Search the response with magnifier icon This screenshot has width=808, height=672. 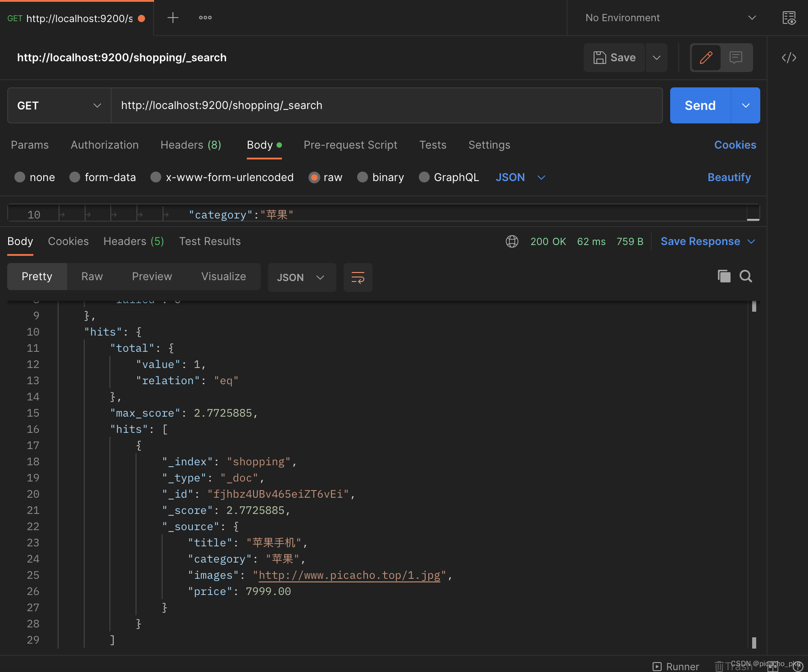point(746,276)
